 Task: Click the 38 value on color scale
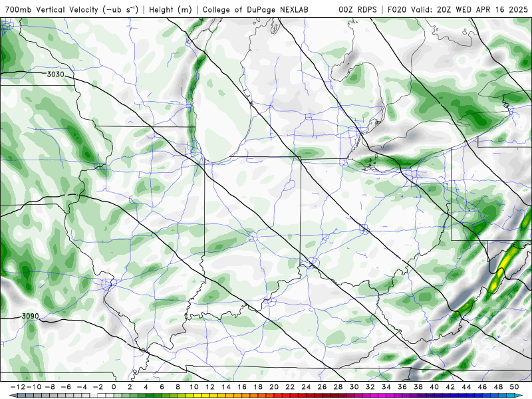click(x=418, y=387)
